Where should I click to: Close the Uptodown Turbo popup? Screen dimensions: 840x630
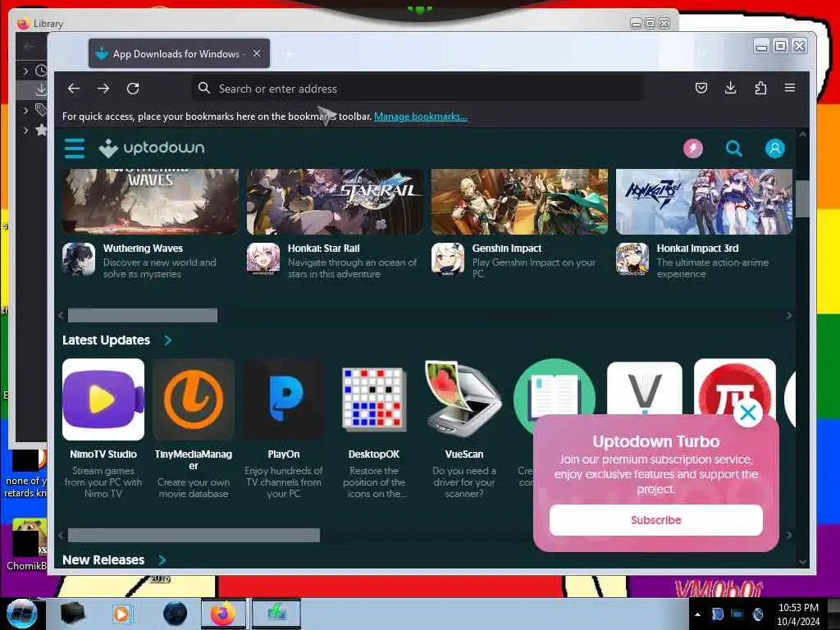748,413
